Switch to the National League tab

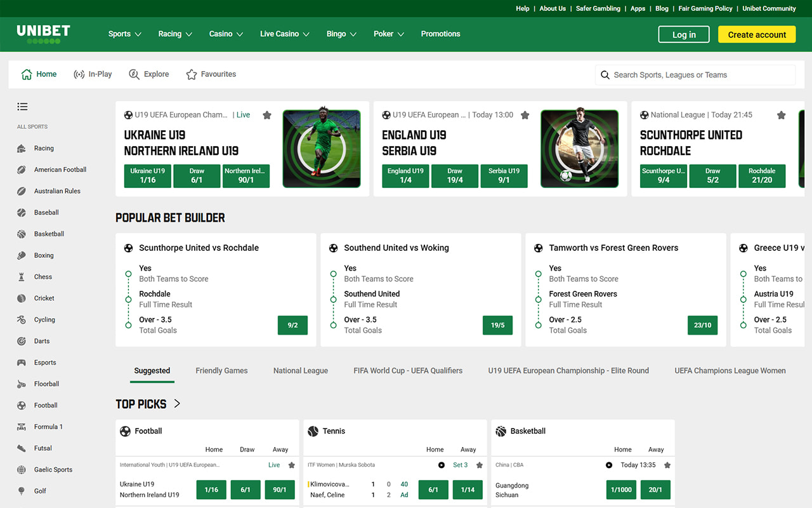301,371
